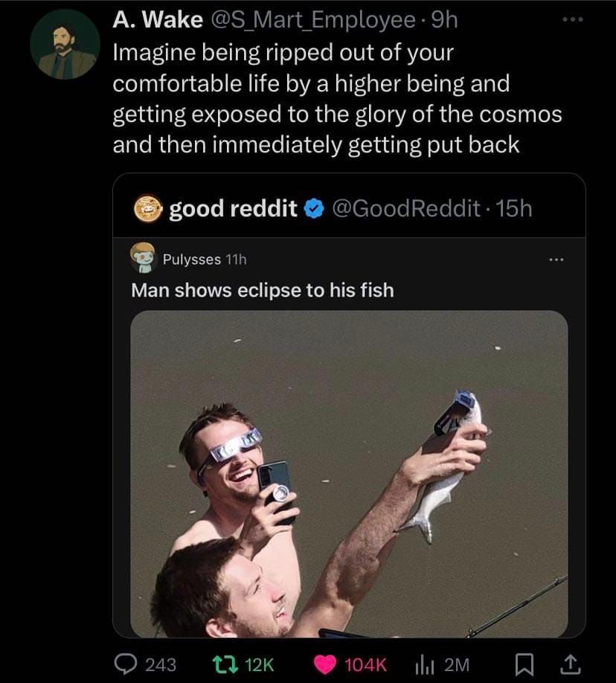This screenshot has height=683, width=616.
Task: Open the Pulysses username
Action: 192,259
